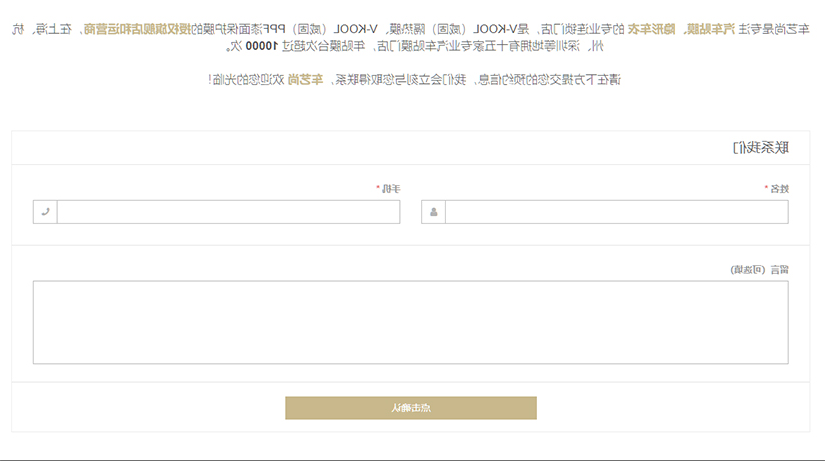
Task: Focus the 姓名 name input field
Action: tap(617, 212)
